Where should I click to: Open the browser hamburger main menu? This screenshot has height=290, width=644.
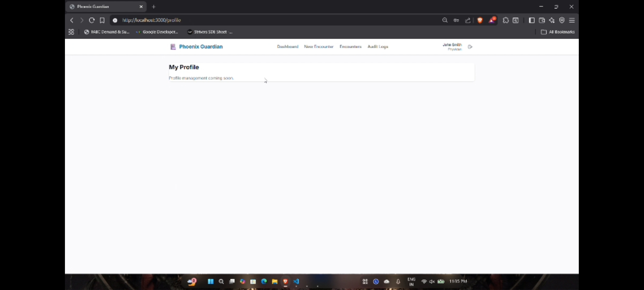click(x=572, y=20)
